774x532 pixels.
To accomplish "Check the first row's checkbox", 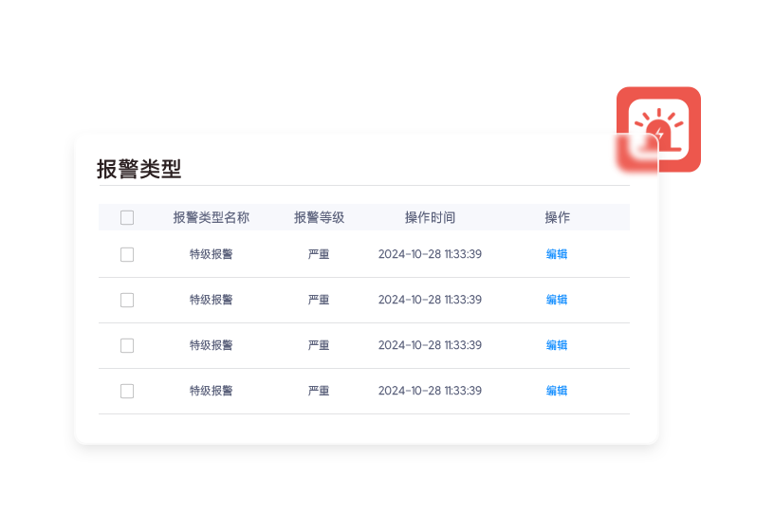I will point(127,254).
